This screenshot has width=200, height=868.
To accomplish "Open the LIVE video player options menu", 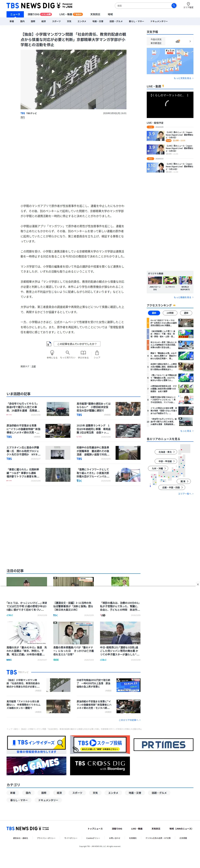I will click(x=188, y=95).
